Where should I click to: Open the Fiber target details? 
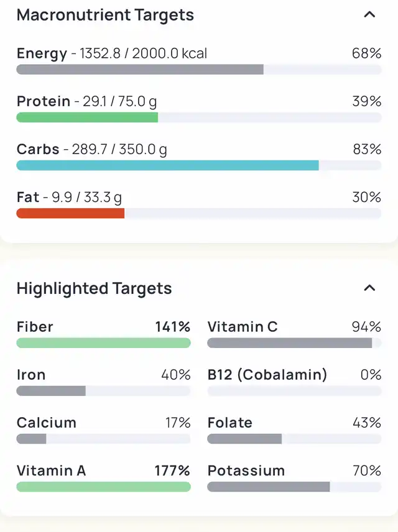tap(35, 327)
